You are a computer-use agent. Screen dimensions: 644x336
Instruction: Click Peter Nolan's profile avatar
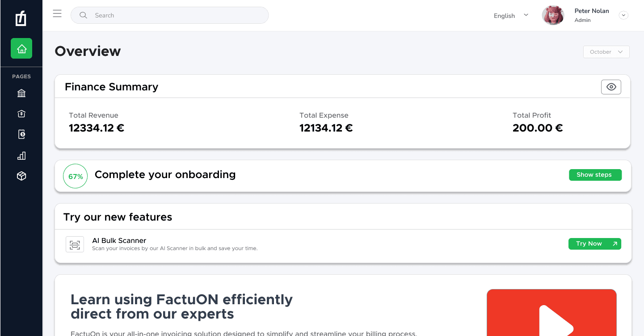553,15
